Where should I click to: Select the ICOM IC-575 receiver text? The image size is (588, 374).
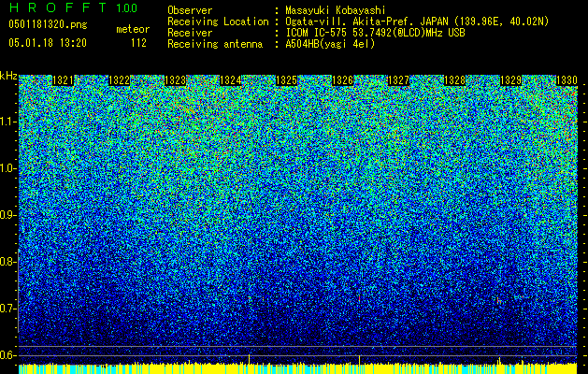click(375, 33)
